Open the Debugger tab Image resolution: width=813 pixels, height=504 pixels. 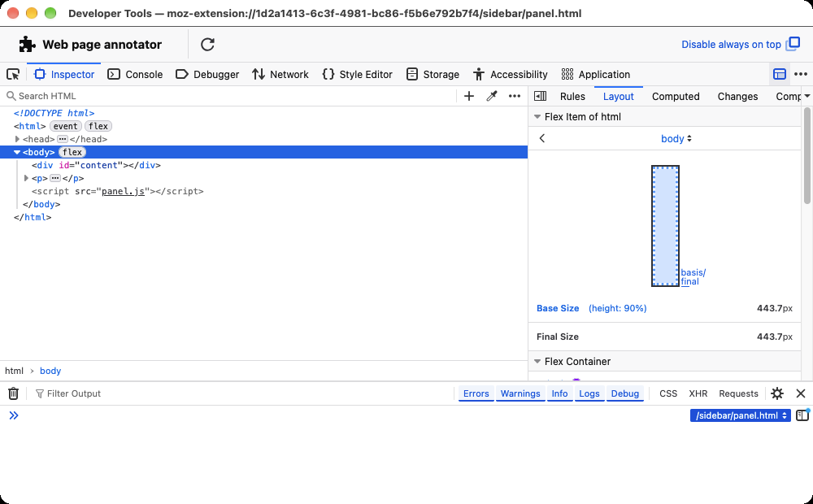point(207,74)
